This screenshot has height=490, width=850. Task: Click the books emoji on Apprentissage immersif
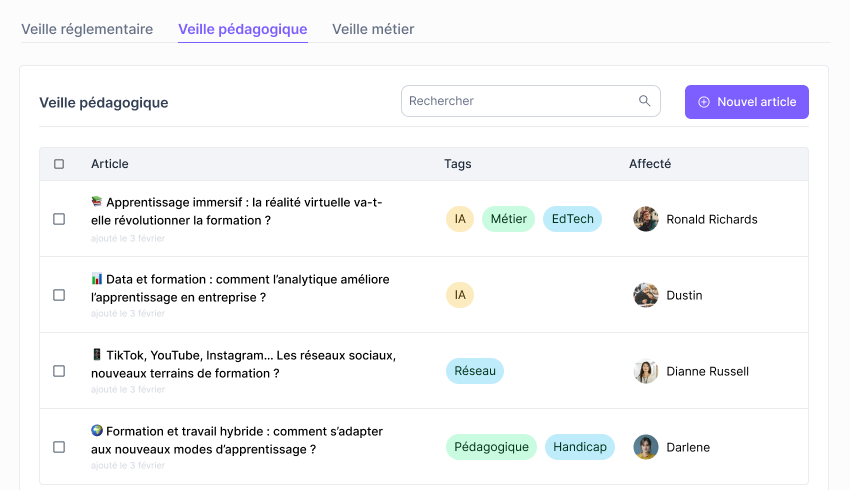(96, 202)
